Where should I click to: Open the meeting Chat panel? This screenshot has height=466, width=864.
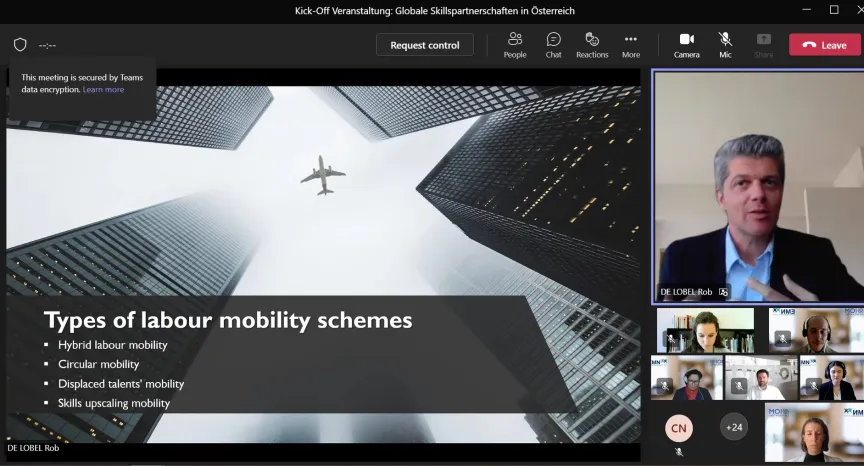[x=553, y=44]
